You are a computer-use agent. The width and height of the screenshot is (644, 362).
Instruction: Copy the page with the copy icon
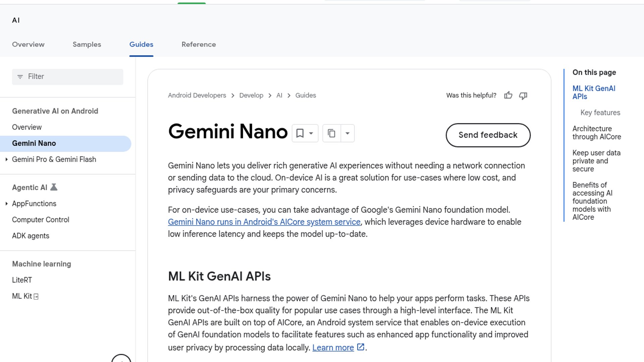[331, 133]
